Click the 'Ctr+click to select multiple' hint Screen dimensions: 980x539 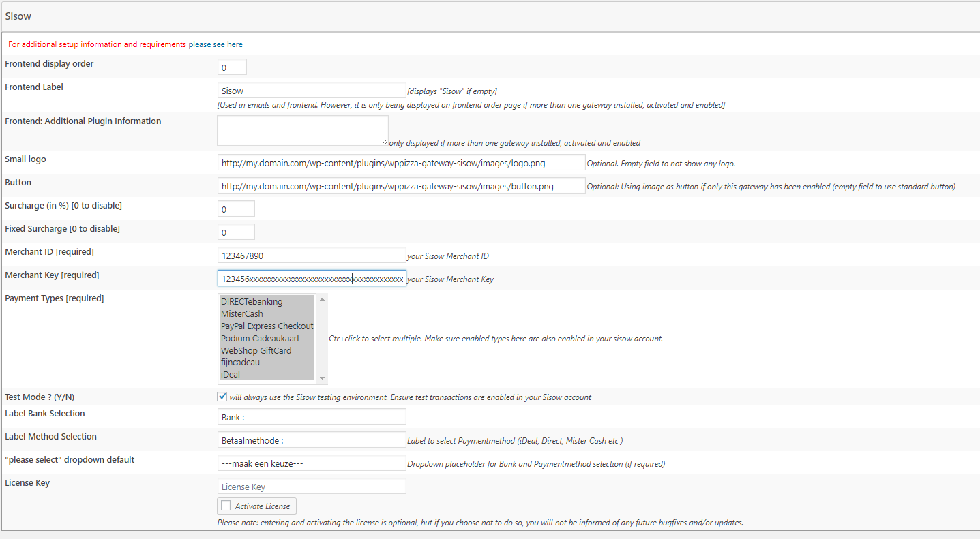pyautogui.click(x=496, y=339)
